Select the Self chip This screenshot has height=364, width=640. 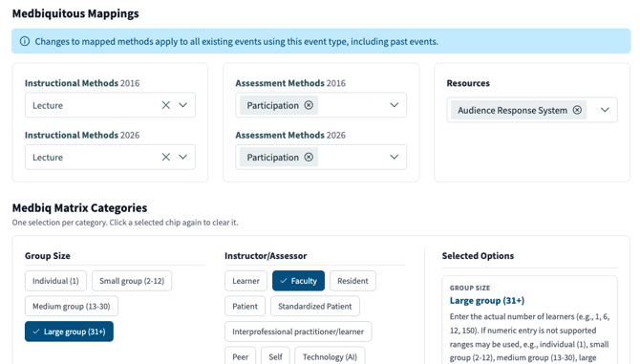point(275,355)
